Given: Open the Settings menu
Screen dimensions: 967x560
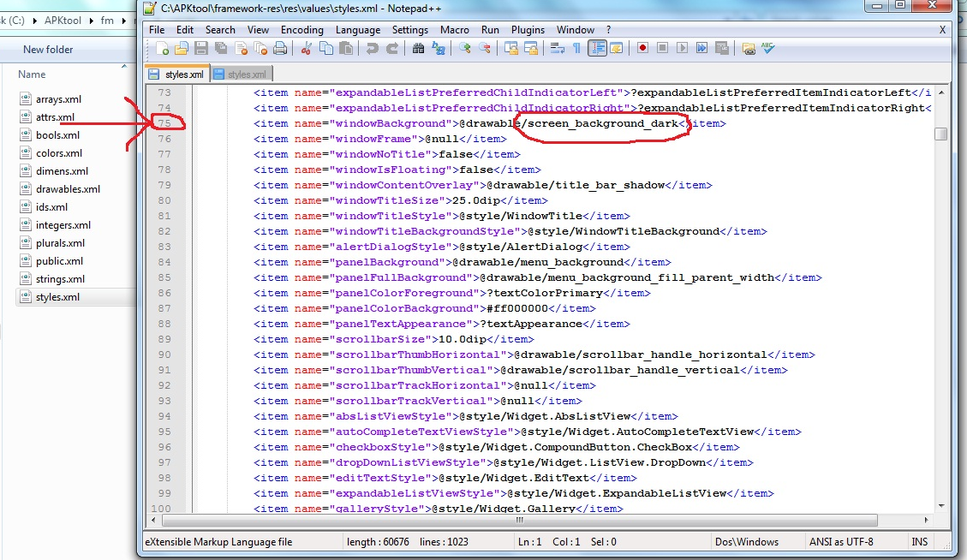Looking at the screenshot, I should [409, 30].
